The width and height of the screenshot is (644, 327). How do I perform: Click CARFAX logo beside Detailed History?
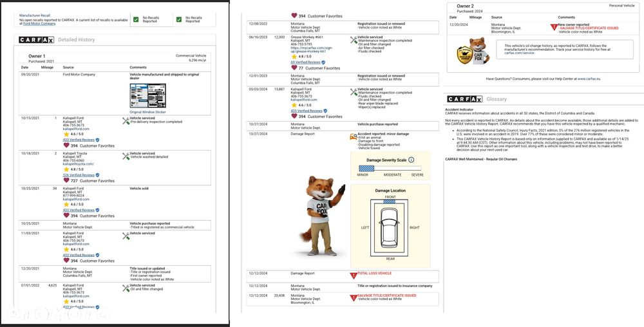[x=36, y=40]
